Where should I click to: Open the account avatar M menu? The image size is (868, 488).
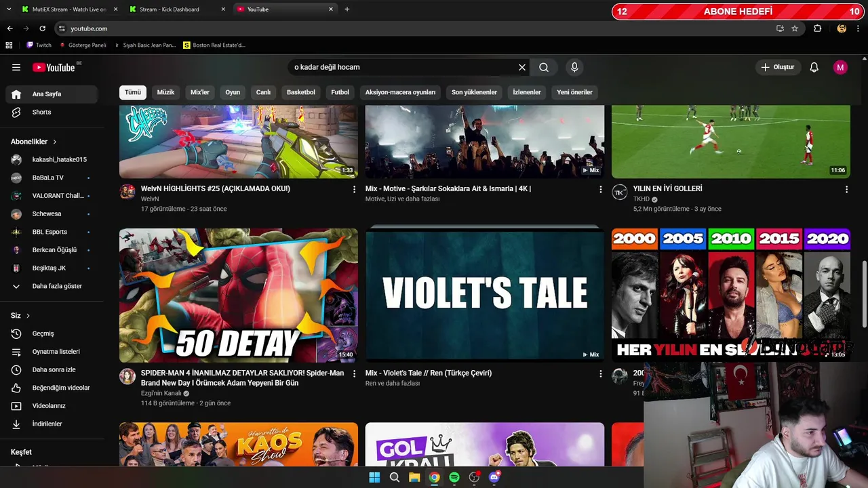point(841,67)
